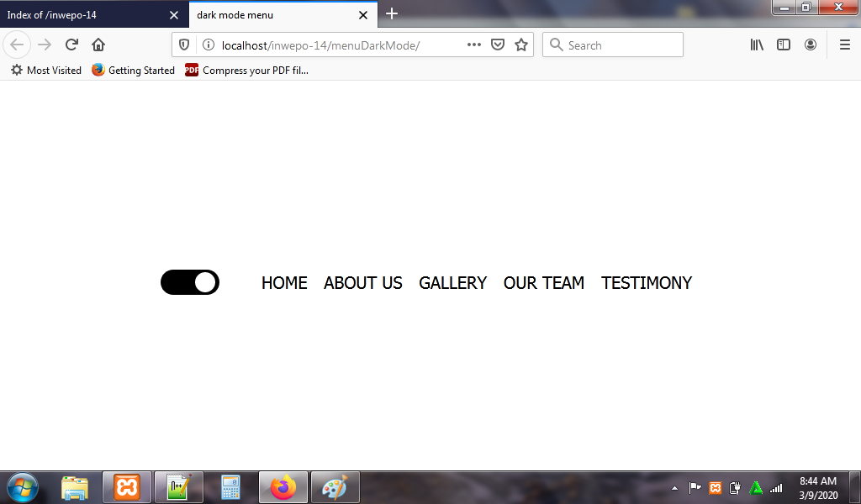861x504 pixels.
Task: Open the Library icon
Action: [757, 45]
